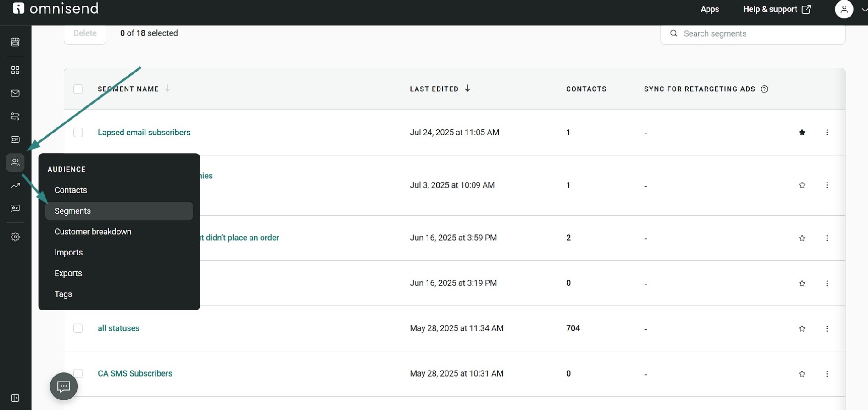Open the dashboard grid sidebar icon
The width and height of the screenshot is (868, 410).
pyautogui.click(x=15, y=70)
